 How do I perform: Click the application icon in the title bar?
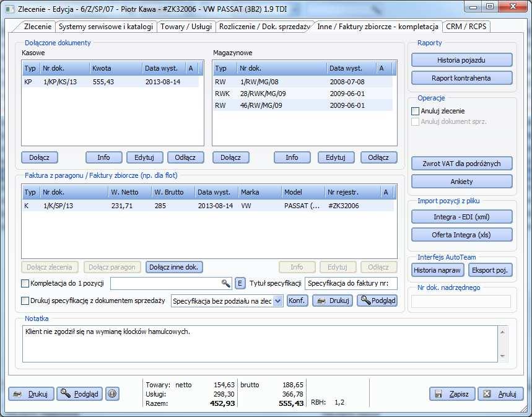[x=10, y=9]
